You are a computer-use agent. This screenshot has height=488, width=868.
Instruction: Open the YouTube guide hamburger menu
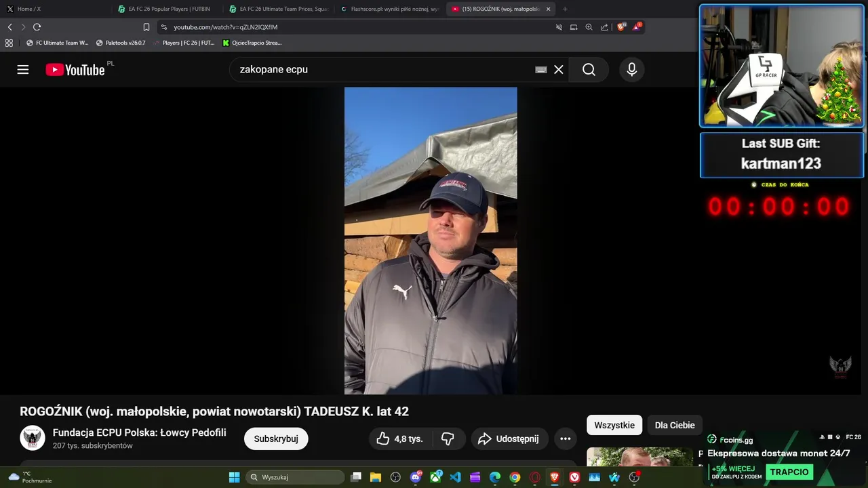pyautogui.click(x=23, y=69)
